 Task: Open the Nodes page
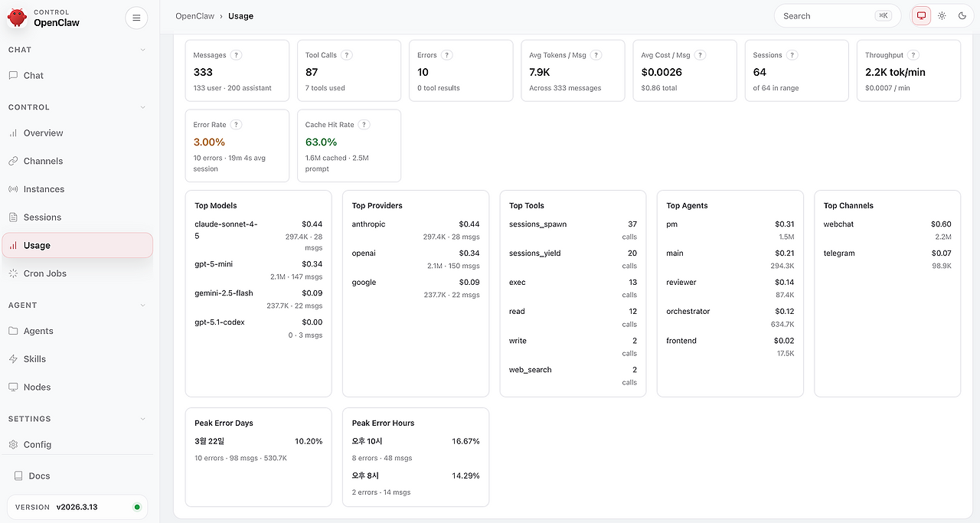click(x=77, y=387)
